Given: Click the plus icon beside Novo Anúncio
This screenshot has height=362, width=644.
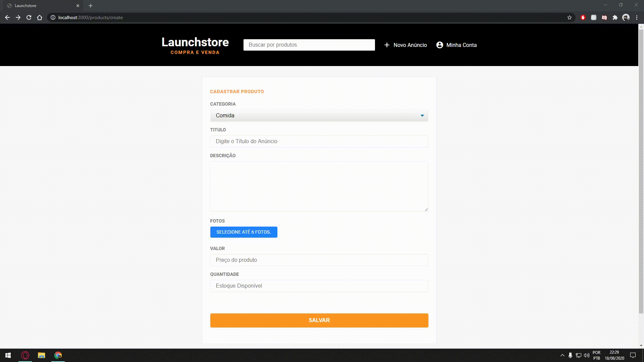Looking at the screenshot, I should 387,45.
